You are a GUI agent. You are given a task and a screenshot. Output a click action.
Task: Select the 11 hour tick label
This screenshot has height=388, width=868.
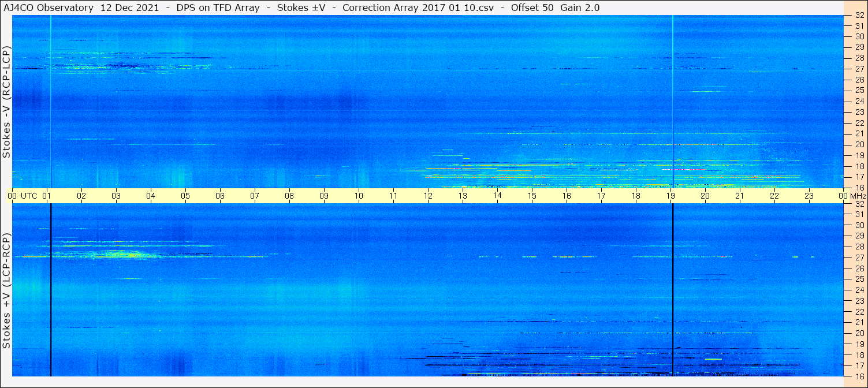pyautogui.click(x=394, y=196)
